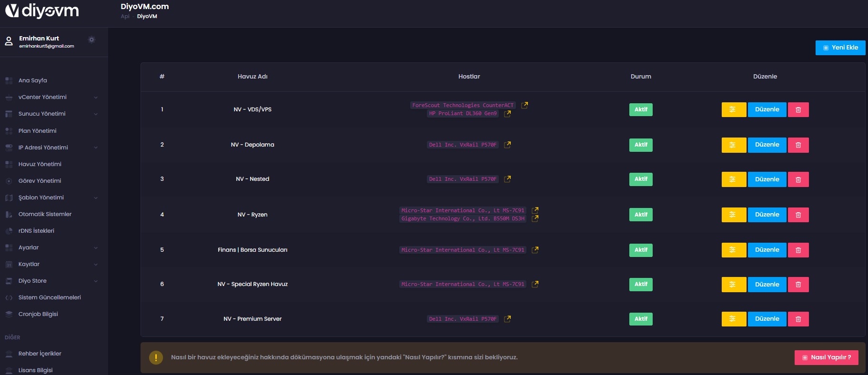868x375 pixels.
Task: Expand the Ayarlar menu
Action: (51, 247)
